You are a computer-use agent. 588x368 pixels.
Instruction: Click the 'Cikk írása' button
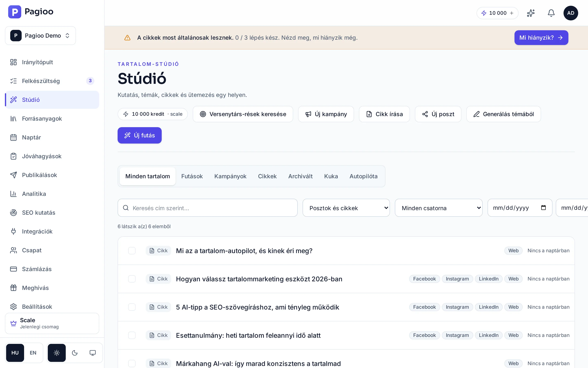coord(384,114)
